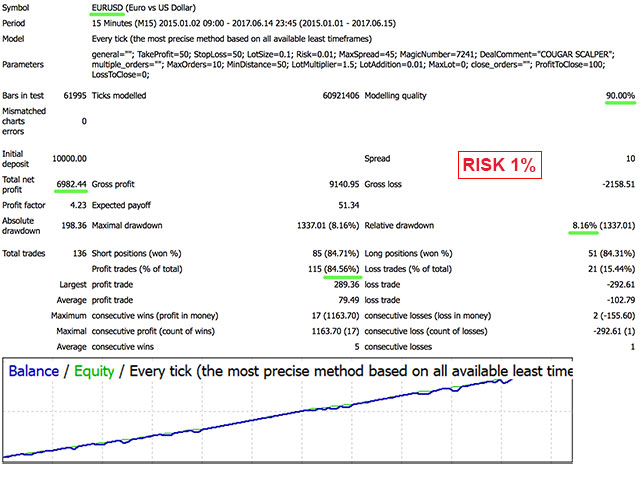Click the Initial deposit 10000.00 value

pyautogui.click(x=65, y=158)
